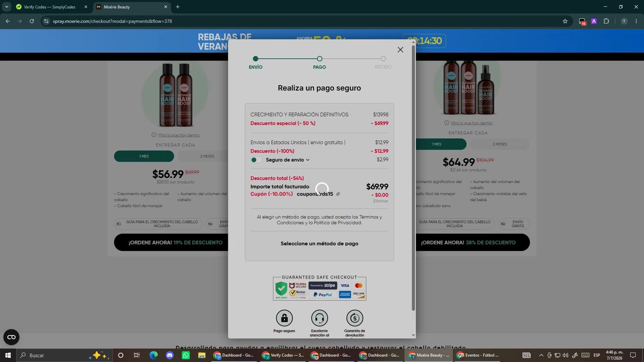Image resolution: width=644 pixels, height=362 pixels.
Task: Select 1 MES on the left product card
Action: 144,156
